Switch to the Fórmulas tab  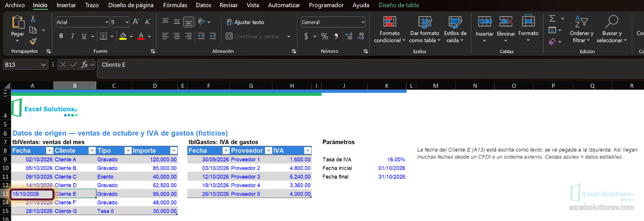coord(175,5)
